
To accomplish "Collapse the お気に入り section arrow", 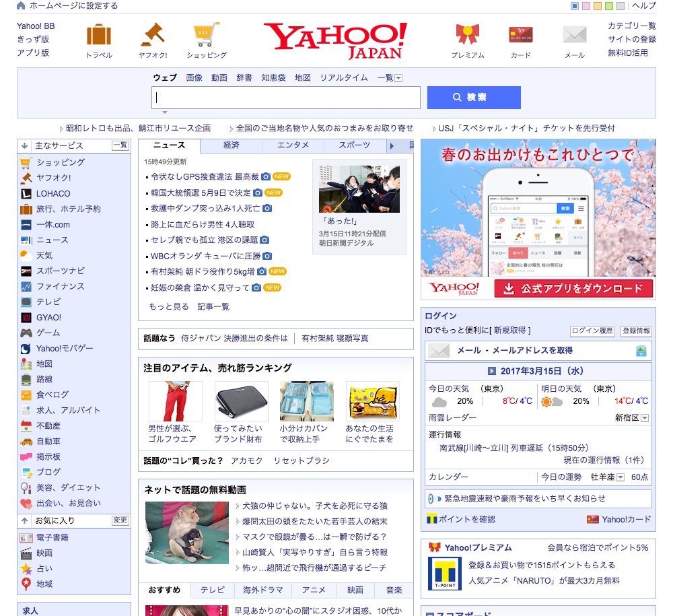I will click(x=24, y=520).
